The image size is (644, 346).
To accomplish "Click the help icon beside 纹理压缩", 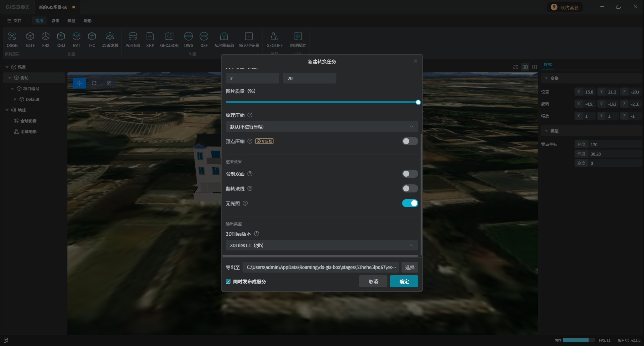I will tap(250, 115).
